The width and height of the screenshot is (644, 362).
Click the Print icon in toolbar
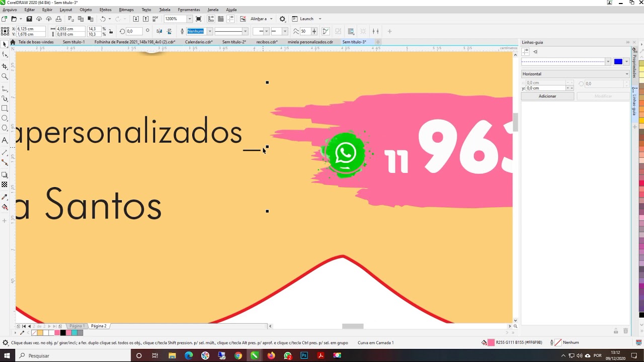click(58, 19)
